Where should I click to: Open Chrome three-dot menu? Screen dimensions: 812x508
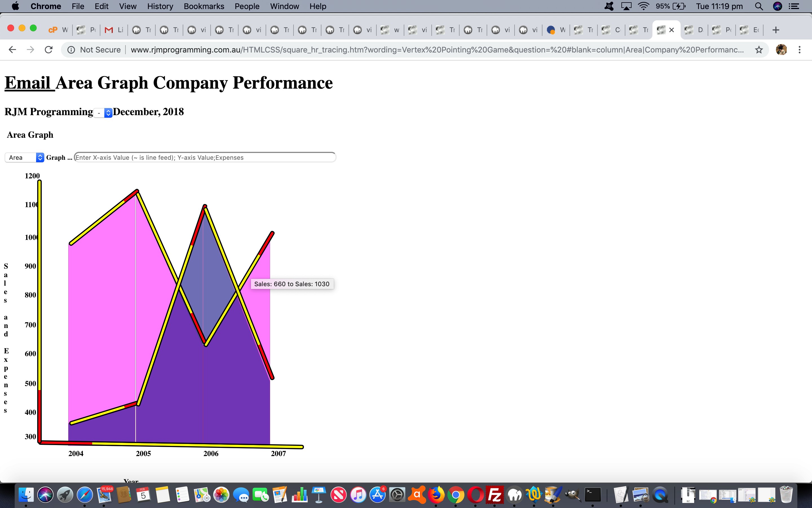(x=800, y=50)
